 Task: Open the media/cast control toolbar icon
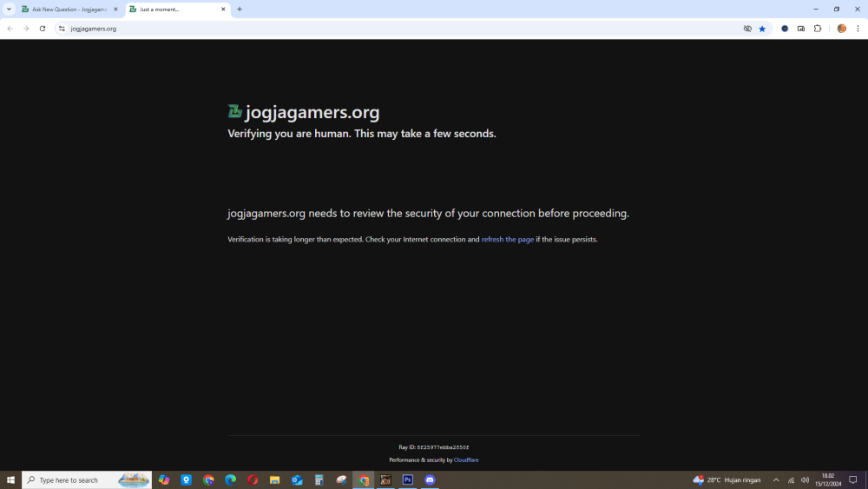[801, 29]
